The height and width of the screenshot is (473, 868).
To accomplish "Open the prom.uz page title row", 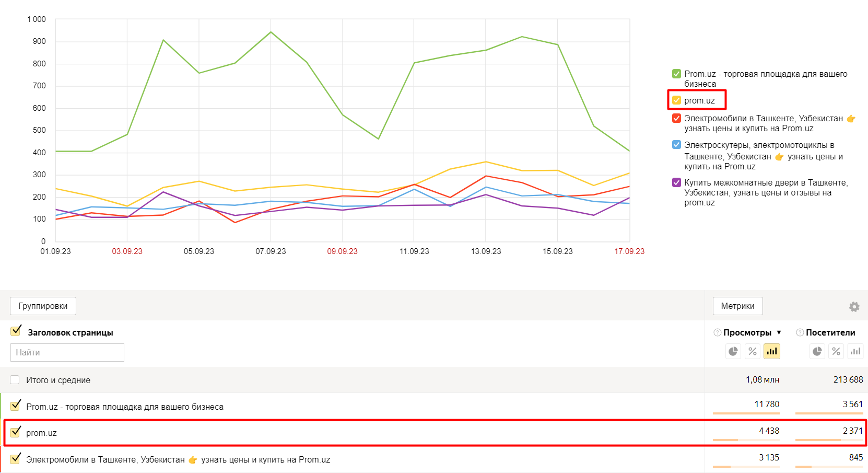I will [x=42, y=433].
